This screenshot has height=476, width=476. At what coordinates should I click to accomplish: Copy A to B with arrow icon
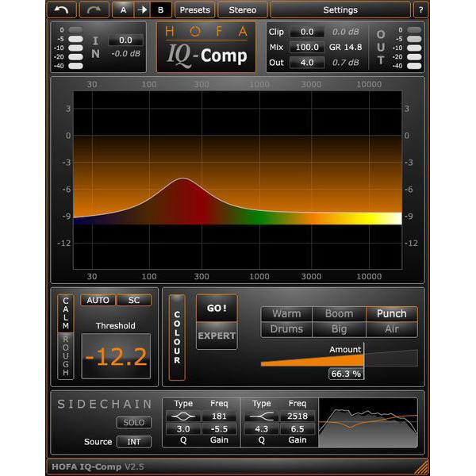click(x=142, y=10)
